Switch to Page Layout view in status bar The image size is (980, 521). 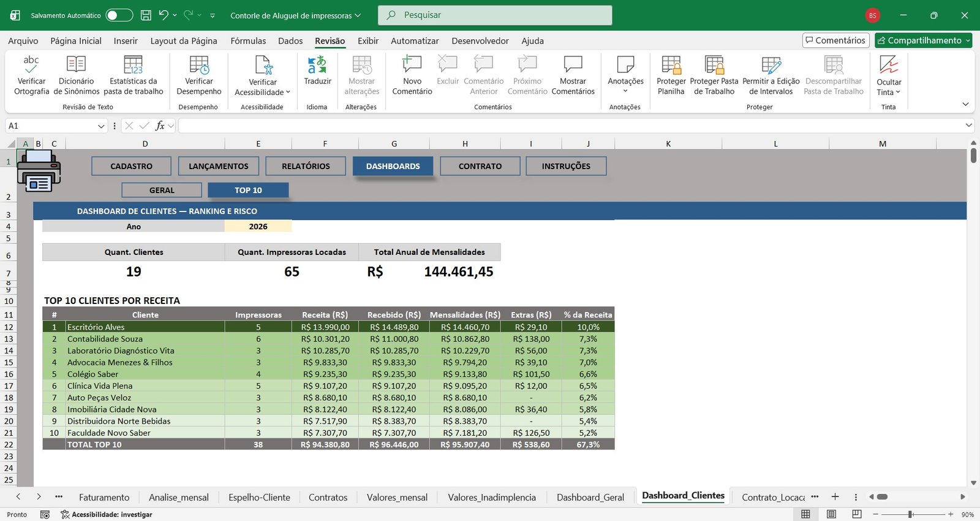tap(831, 514)
